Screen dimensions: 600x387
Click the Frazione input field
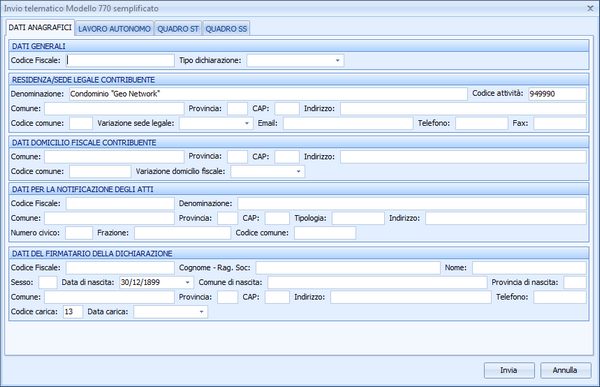click(183, 233)
